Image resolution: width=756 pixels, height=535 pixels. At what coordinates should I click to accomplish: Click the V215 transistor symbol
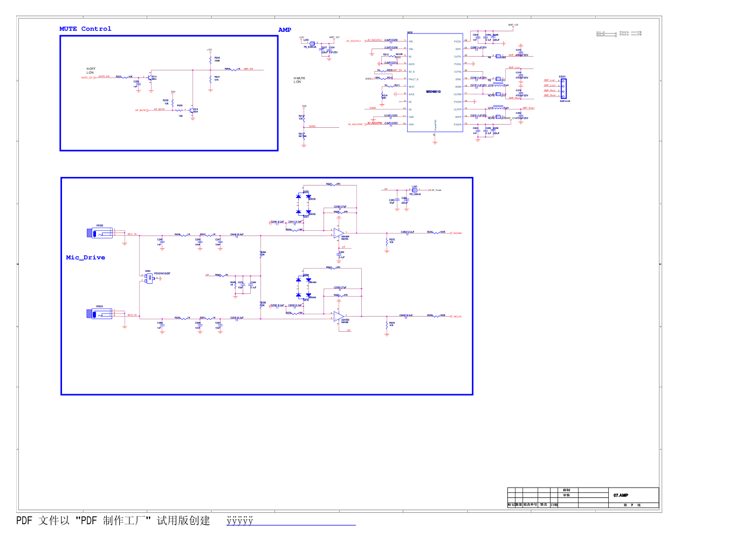click(x=191, y=110)
